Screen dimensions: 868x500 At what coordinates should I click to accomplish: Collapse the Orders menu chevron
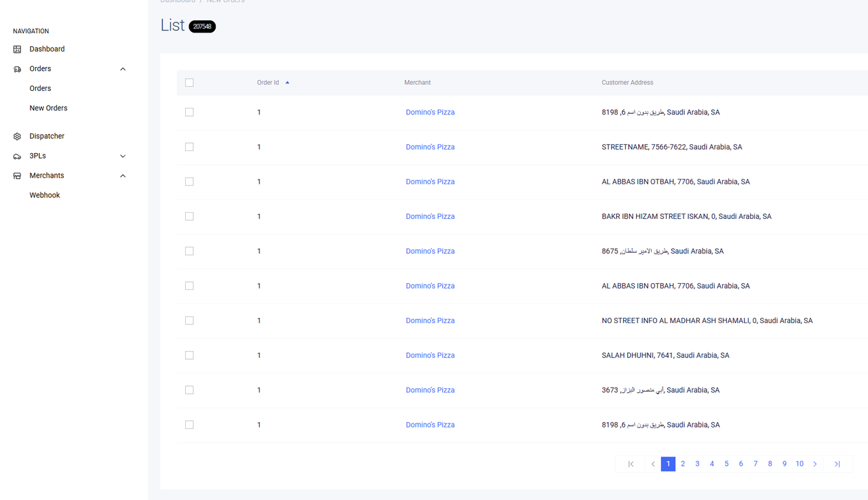click(x=123, y=69)
